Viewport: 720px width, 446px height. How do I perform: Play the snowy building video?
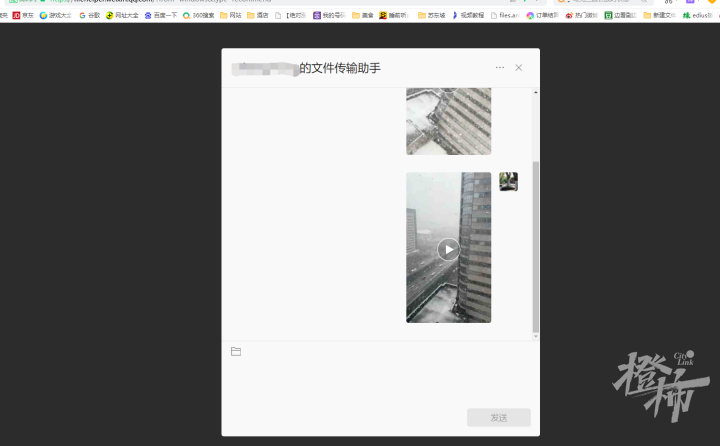448,249
